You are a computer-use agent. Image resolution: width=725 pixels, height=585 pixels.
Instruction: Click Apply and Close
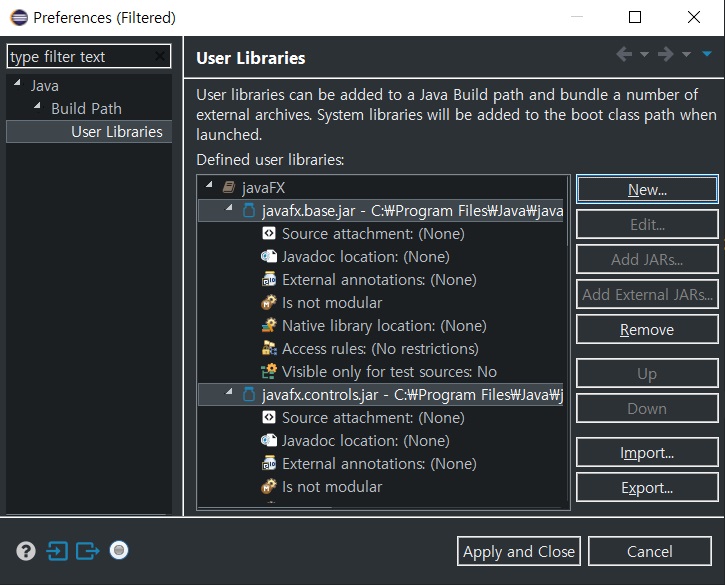tap(519, 551)
